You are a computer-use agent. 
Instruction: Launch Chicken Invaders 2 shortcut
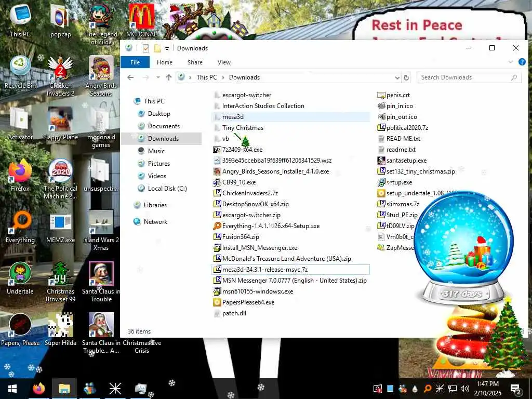[x=60, y=76]
